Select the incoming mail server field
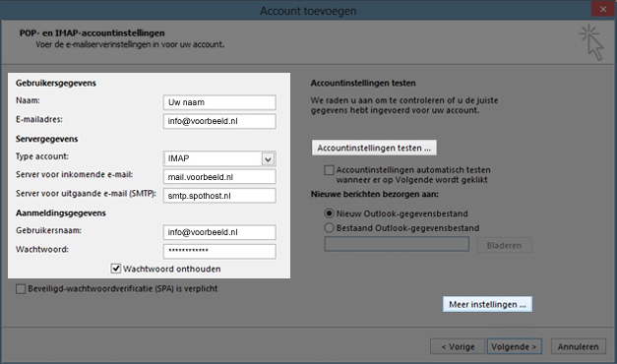The height and width of the screenshot is (364, 617). (x=219, y=177)
